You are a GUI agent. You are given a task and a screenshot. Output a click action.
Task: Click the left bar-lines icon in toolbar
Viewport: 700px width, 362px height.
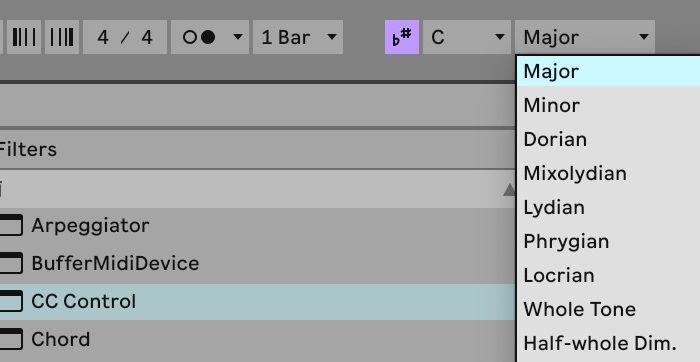pyautogui.click(x=24, y=37)
